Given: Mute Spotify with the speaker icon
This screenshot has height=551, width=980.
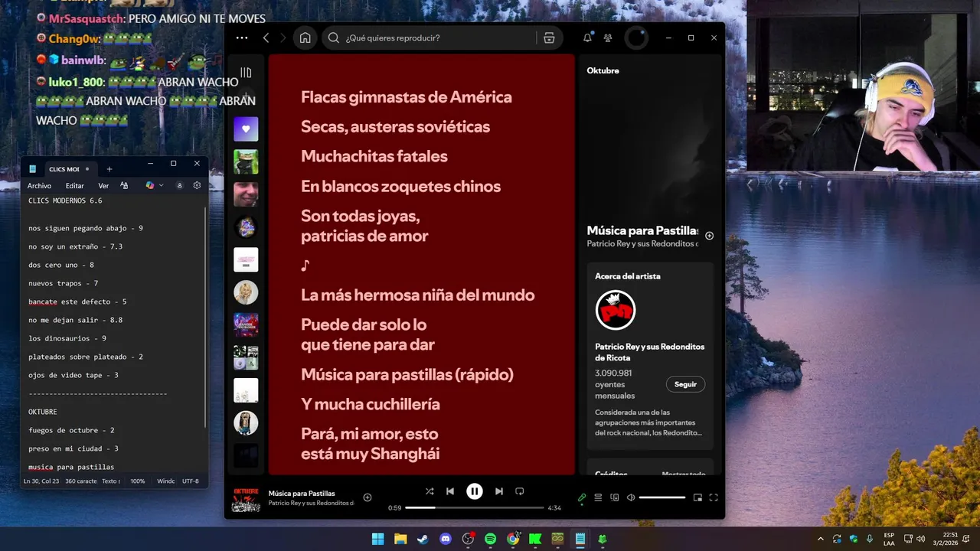Looking at the screenshot, I should tap(631, 497).
